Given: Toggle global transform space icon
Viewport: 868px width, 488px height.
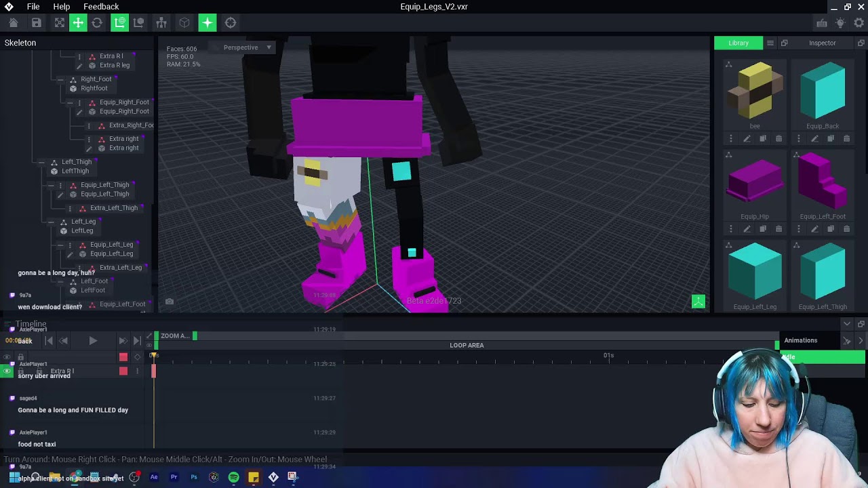Looking at the screenshot, I should (x=120, y=23).
